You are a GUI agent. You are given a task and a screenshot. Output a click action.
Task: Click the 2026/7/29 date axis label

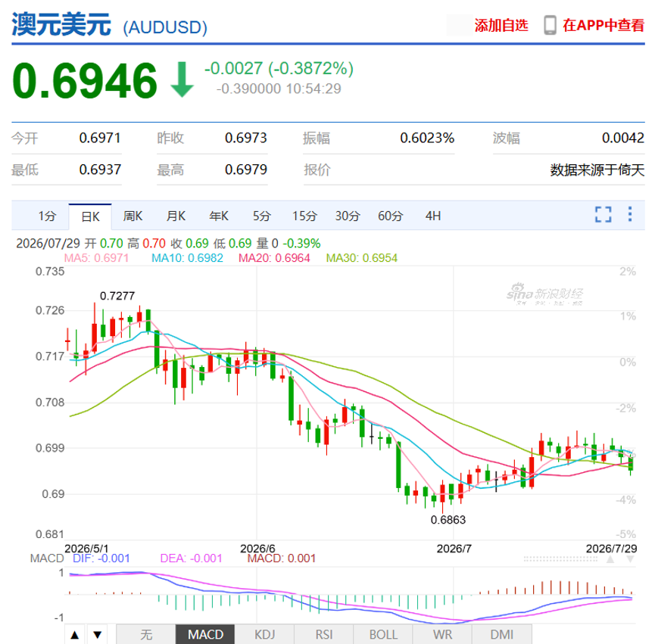612,549
